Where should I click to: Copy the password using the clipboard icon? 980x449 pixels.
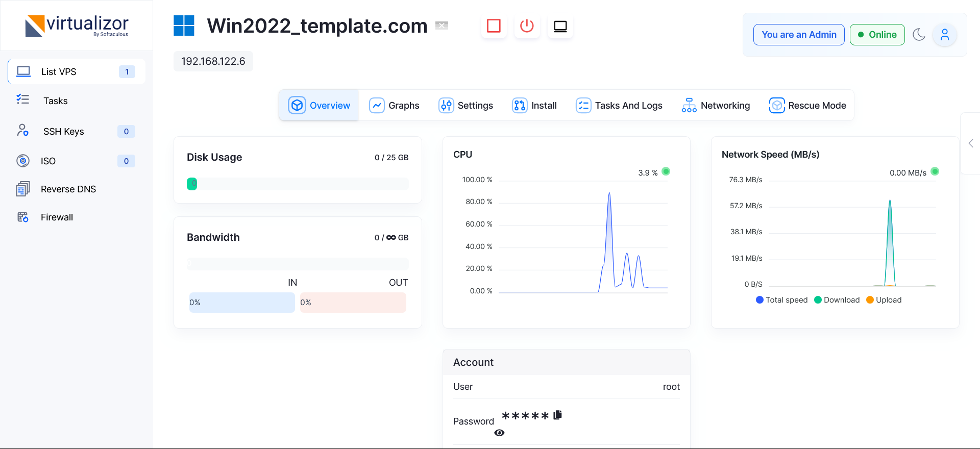(558, 415)
